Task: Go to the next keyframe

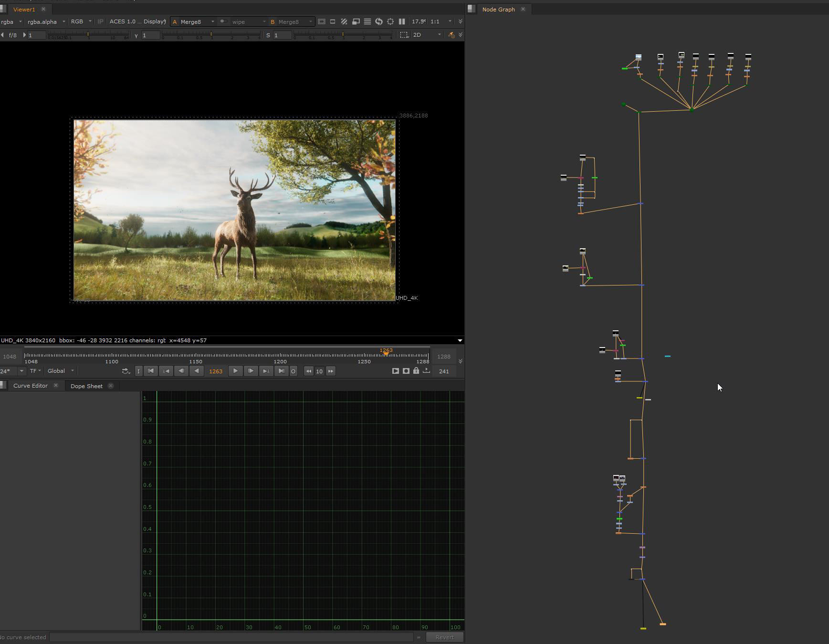Action: tap(266, 371)
